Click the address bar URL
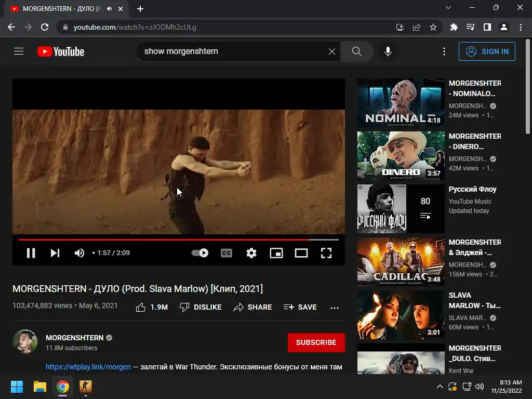 135,27
